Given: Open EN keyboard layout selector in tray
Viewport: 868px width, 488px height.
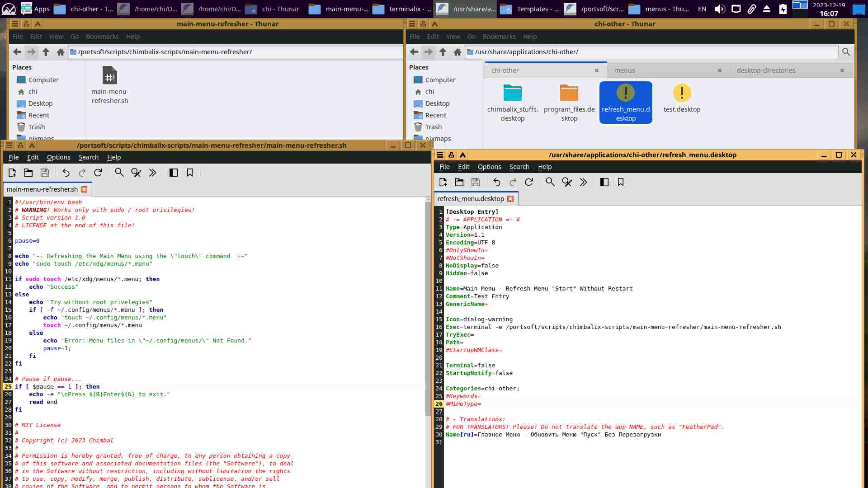Looking at the screenshot, I should [702, 9].
